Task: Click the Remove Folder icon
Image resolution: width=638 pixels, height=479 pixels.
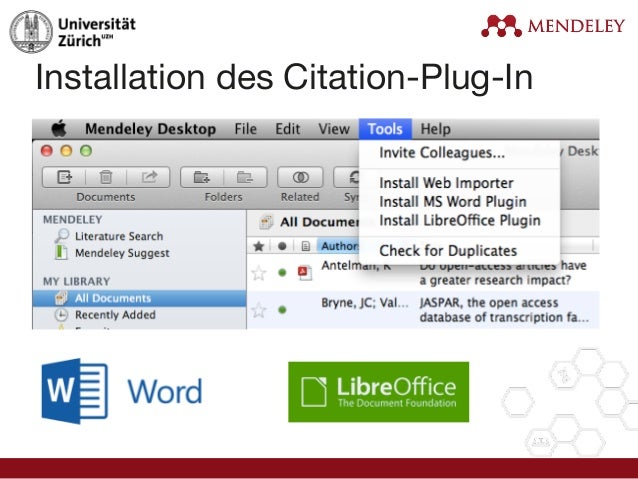Action: click(x=245, y=177)
